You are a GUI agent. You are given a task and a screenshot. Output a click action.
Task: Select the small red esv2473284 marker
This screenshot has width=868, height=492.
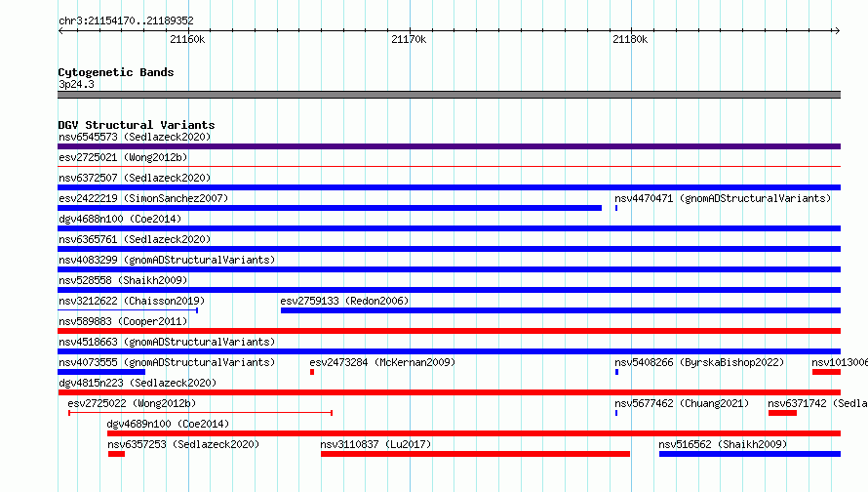point(312,372)
